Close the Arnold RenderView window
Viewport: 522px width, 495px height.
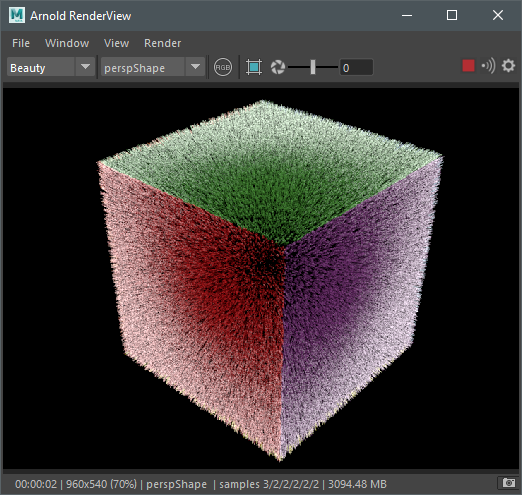pos(498,15)
